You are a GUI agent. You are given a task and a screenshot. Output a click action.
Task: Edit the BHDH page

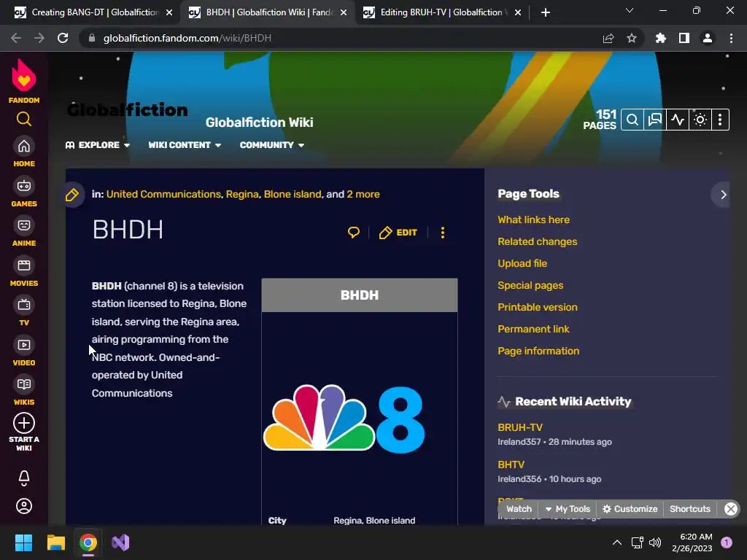[398, 233]
